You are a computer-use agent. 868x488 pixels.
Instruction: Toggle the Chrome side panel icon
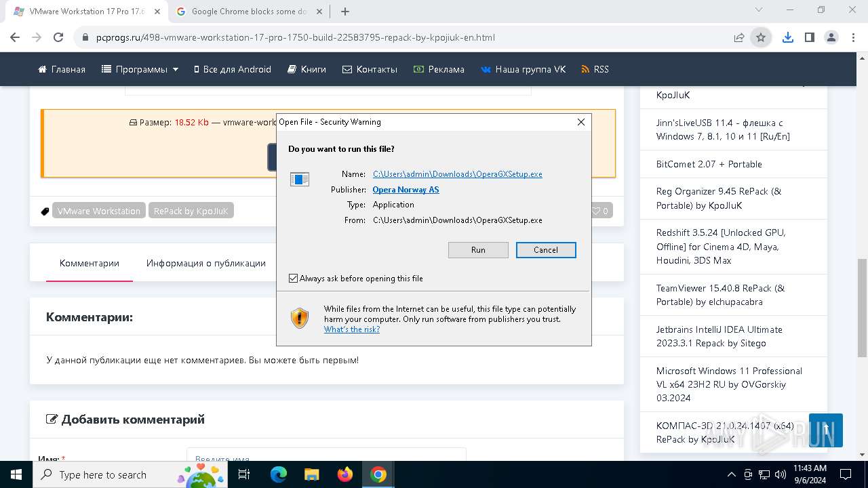pyautogui.click(x=809, y=37)
